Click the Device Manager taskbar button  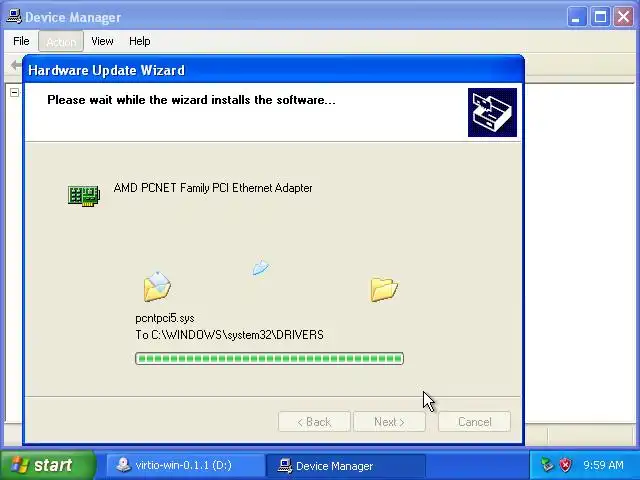345,465
